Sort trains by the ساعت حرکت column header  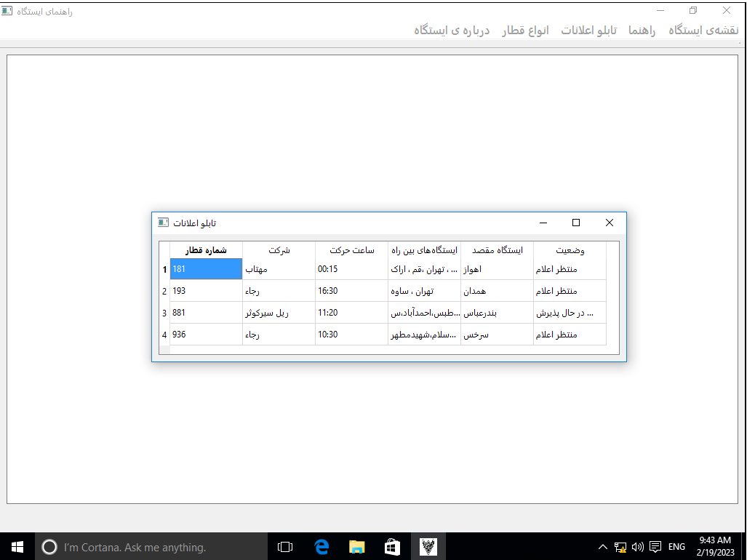click(x=352, y=249)
